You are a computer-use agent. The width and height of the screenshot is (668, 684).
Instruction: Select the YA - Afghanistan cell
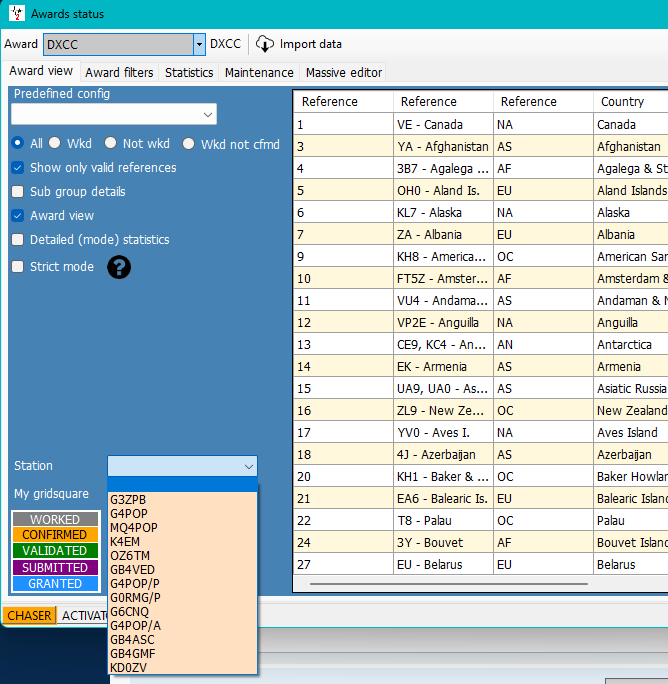(x=443, y=147)
